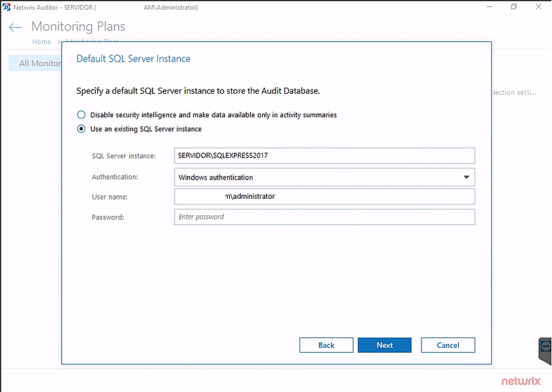Click the Netwrix logo at bottom right

[x=520, y=380]
